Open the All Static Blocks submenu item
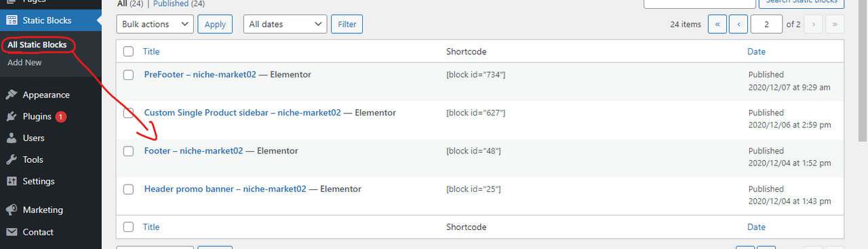868x249 pixels. [37, 45]
